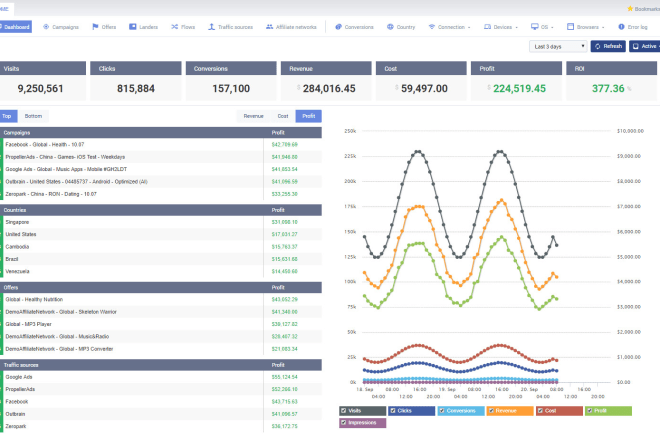The image size is (660, 440).
Task: Click the Browsers window icon
Action: 570,27
